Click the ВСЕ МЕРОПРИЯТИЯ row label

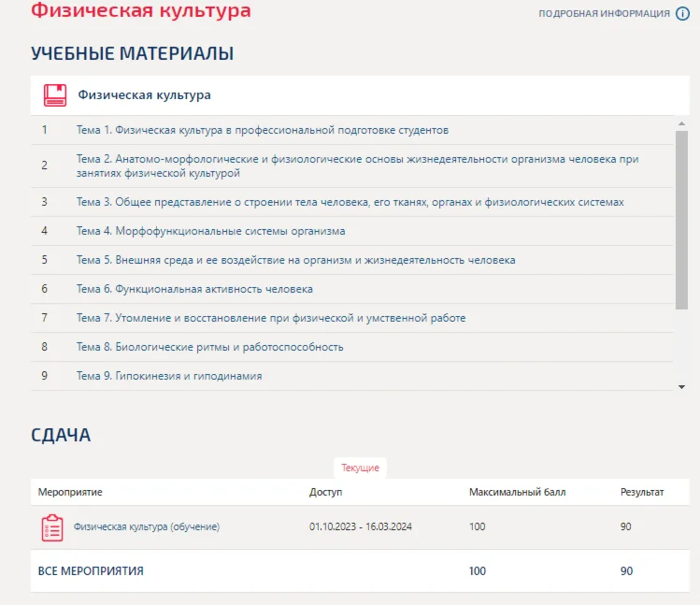click(91, 571)
